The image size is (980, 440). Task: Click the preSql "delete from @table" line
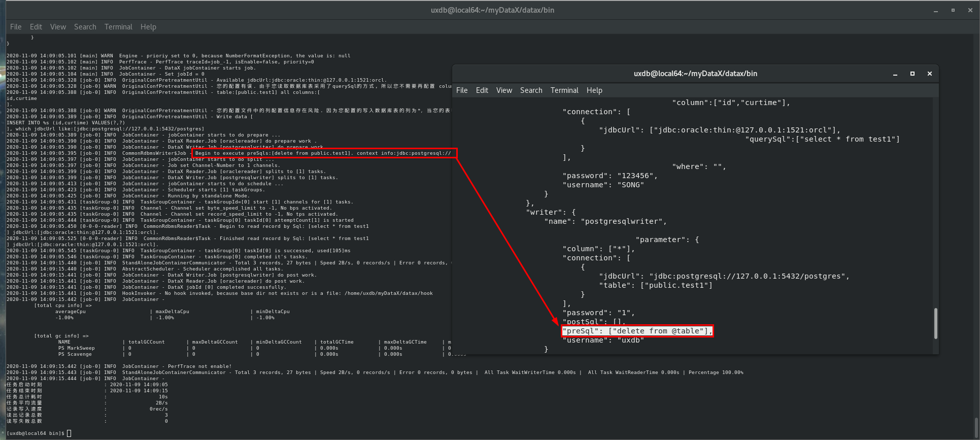pyautogui.click(x=637, y=331)
